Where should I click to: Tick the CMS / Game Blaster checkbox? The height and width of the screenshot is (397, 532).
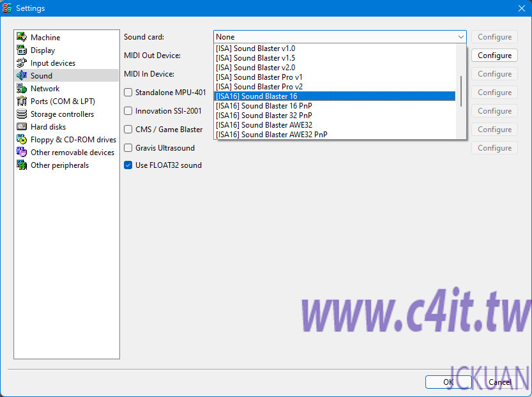pyautogui.click(x=128, y=129)
